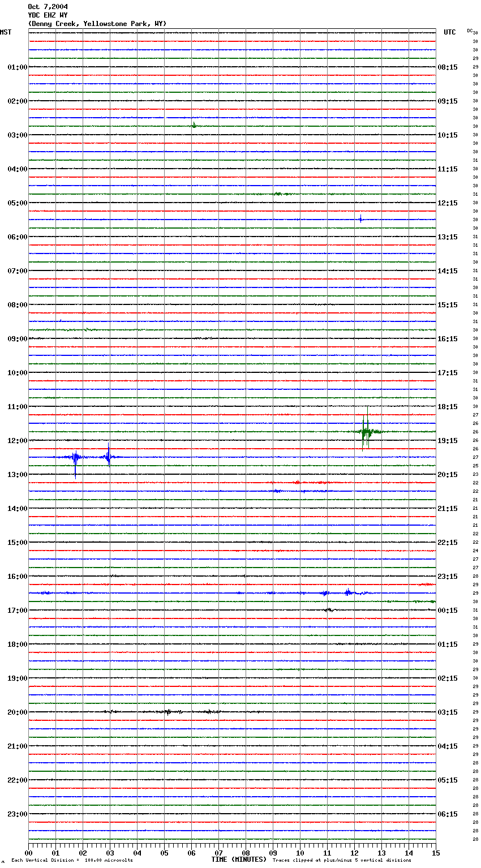The width and height of the screenshot is (481, 868).
Task: Click the 12:00 MST hour label
Action: pos(18,441)
